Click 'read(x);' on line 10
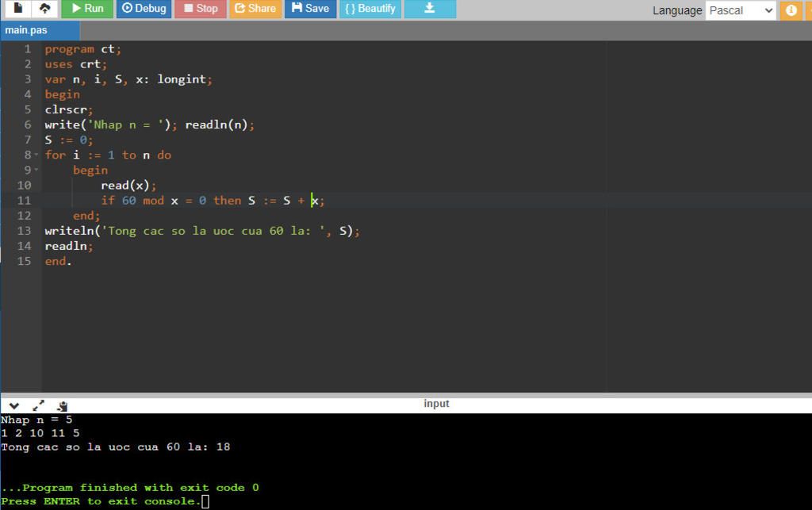The image size is (812, 510). [x=128, y=186]
